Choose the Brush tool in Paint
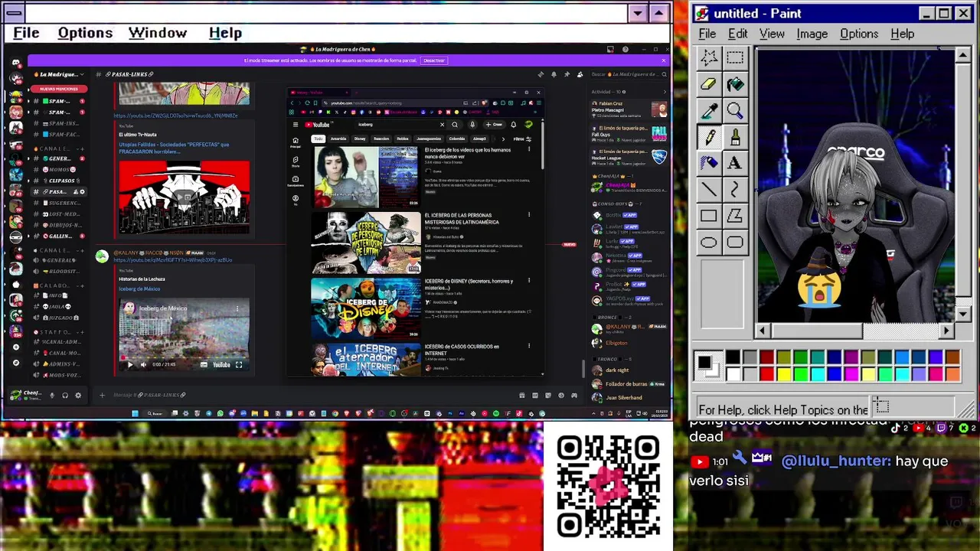This screenshot has width=980, height=551. click(735, 137)
